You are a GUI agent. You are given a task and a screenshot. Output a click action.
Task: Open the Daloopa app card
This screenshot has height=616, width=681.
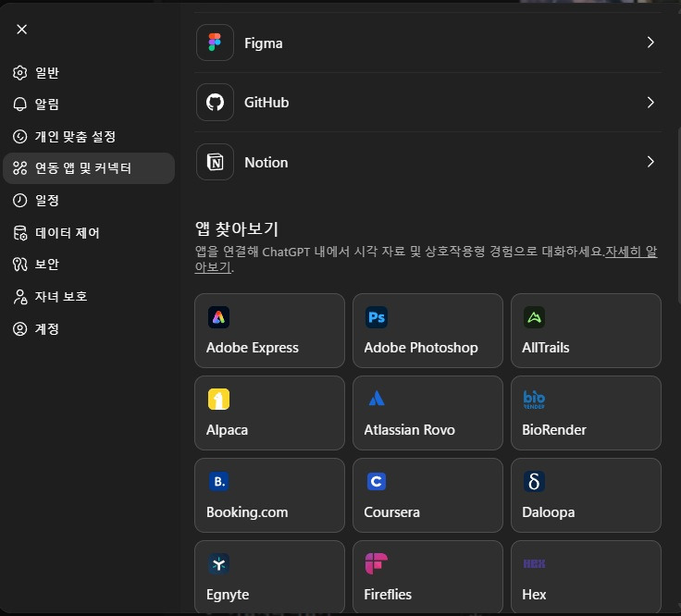586,495
